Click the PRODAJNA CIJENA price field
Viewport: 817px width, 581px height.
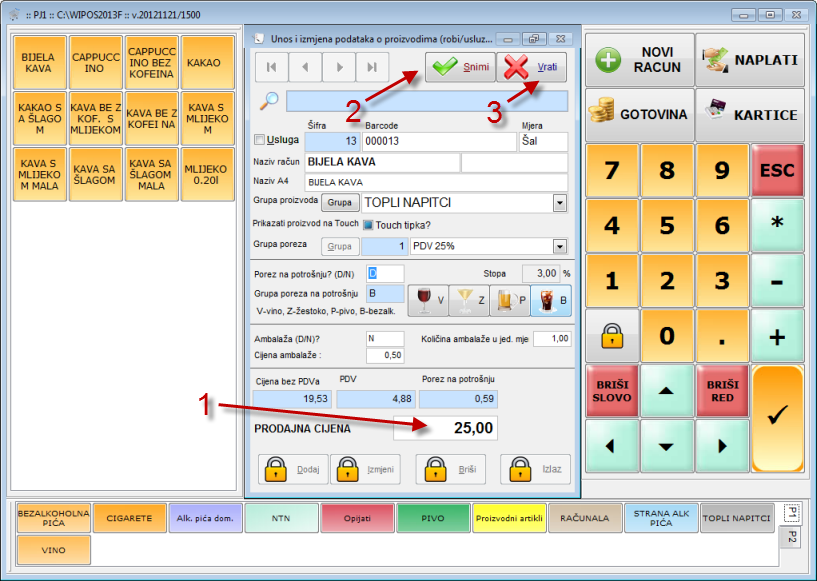tap(457, 428)
